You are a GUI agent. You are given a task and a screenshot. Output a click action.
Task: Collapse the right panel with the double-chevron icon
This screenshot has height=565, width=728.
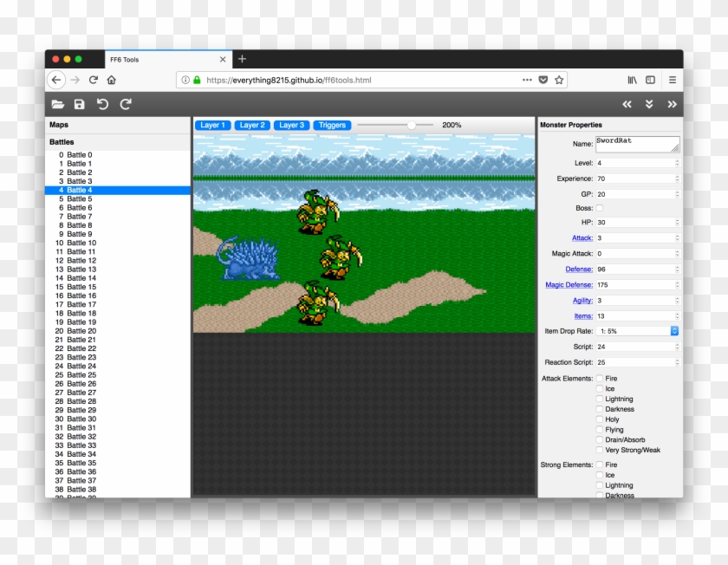point(673,103)
